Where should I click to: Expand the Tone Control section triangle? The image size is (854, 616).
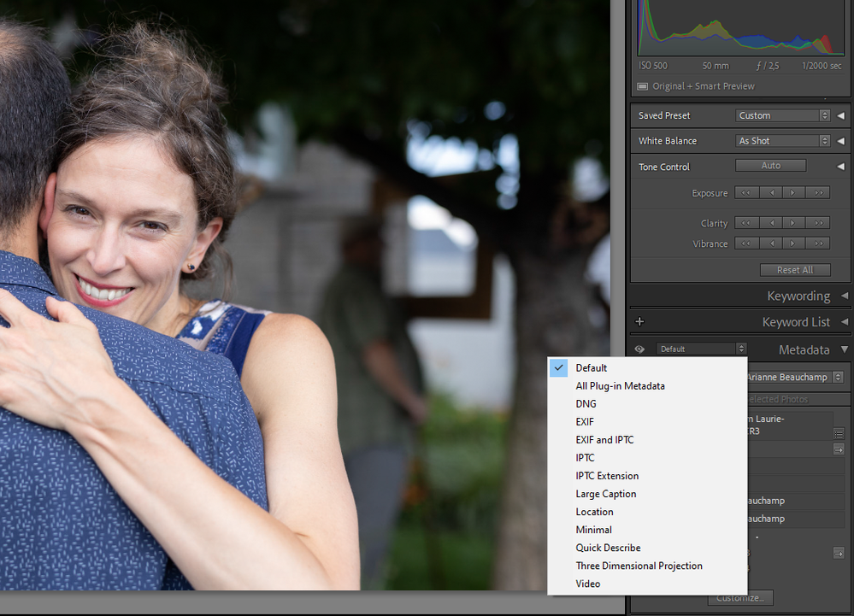coord(840,167)
